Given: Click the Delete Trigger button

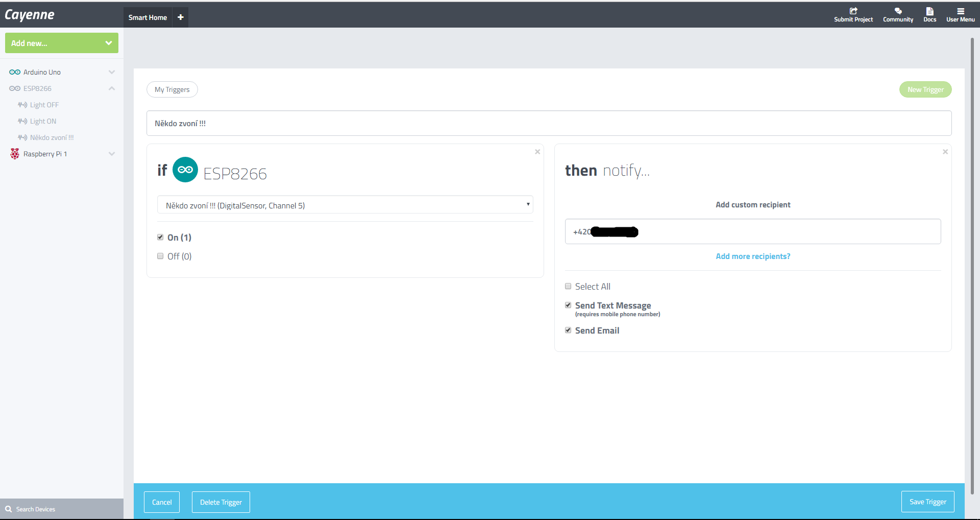Looking at the screenshot, I should point(221,502).
